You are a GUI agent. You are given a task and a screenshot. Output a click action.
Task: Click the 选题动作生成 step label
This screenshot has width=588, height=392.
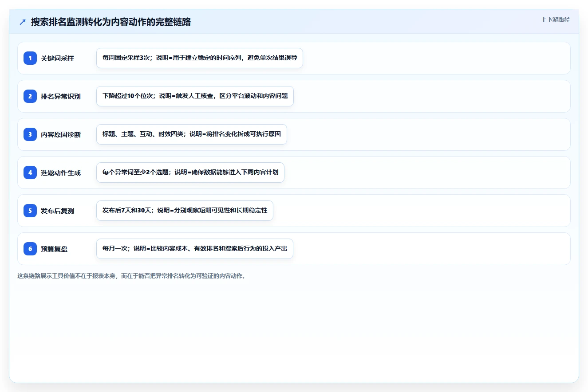(x=61, y=172)
